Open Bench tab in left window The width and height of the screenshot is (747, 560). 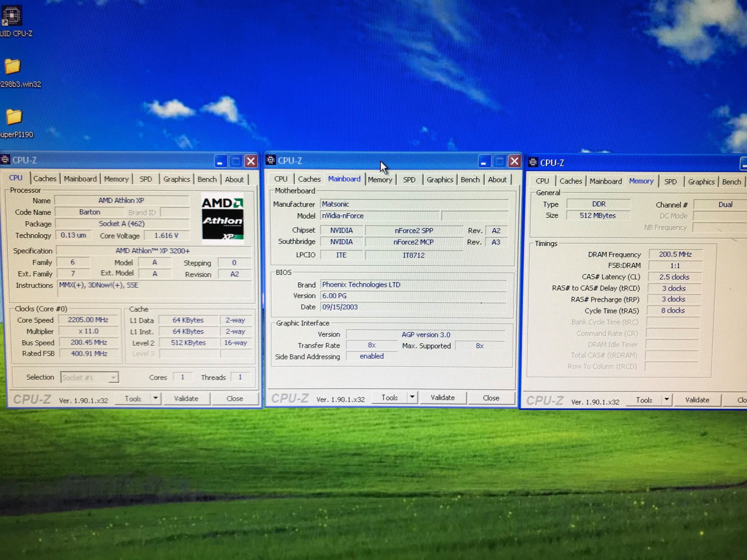coord(207,179)
